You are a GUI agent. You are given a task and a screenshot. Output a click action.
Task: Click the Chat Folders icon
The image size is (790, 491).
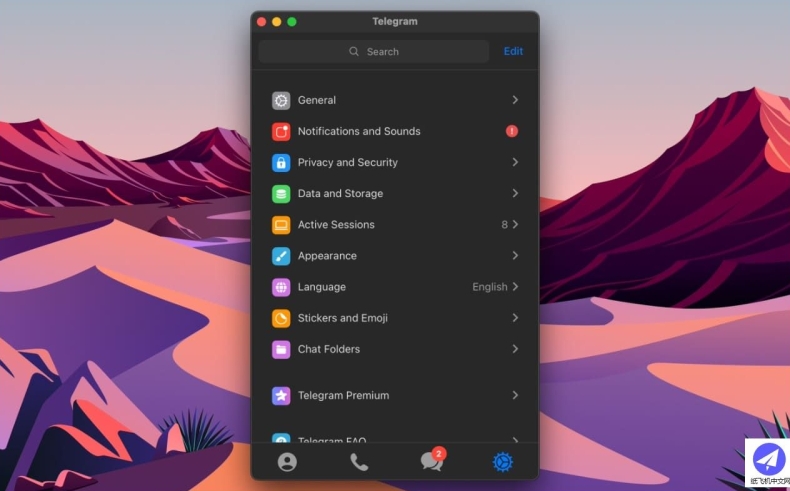click(x=281, y=349)
